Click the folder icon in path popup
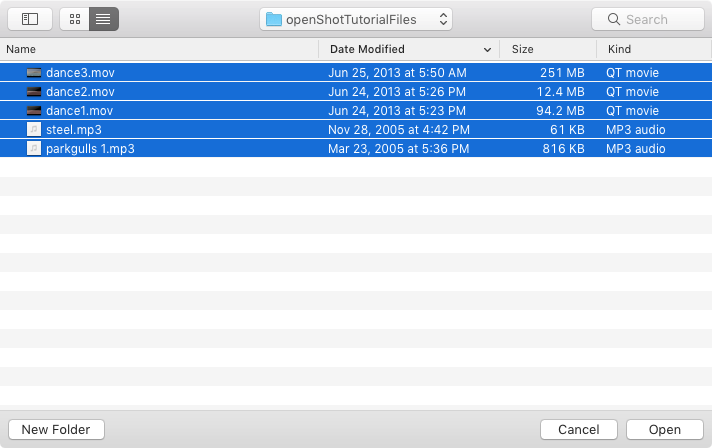The image size is (712, 448). click(274, 19)
